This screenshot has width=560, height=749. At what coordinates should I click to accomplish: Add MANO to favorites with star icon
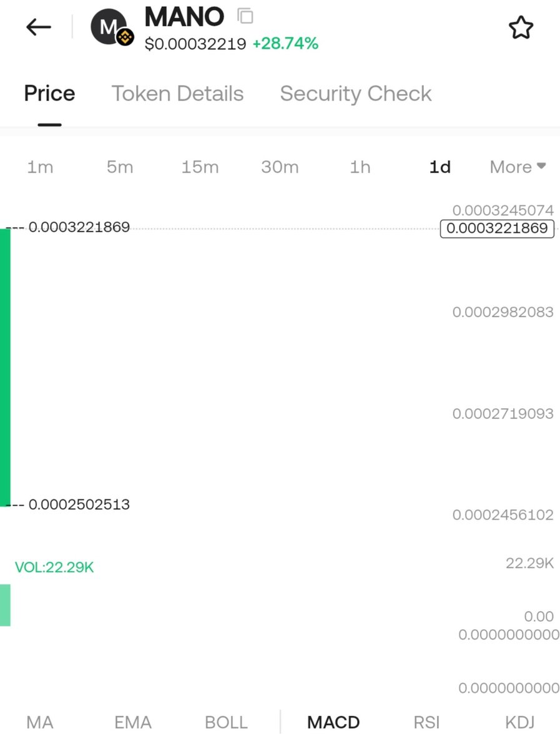521,28
